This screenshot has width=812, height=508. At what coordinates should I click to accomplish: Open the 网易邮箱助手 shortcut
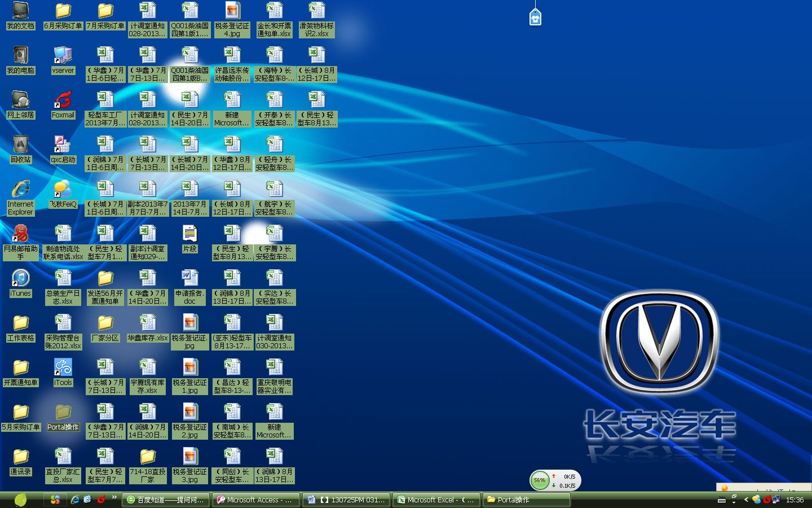[x=20, y=235]
